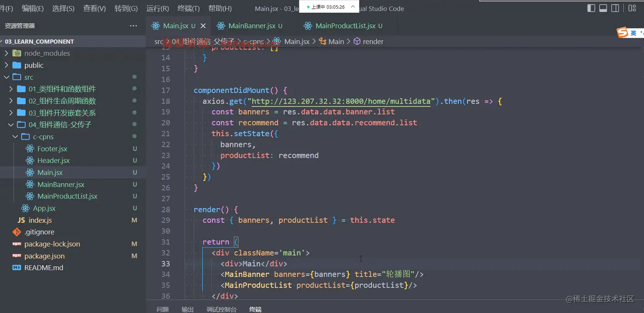The image size is (644, 313).
Task: Expand the 01_类组件和函数组件 folder
Action: click(x=11, y=89)
